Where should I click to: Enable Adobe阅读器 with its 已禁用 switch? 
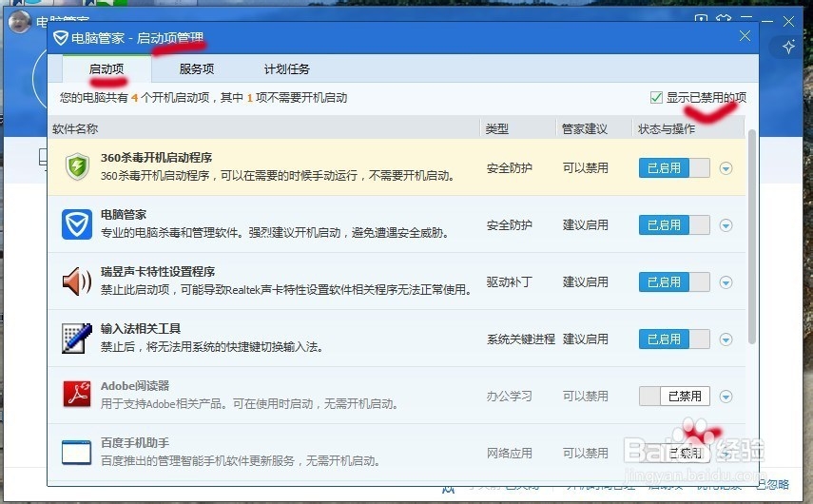click(674, 397)
